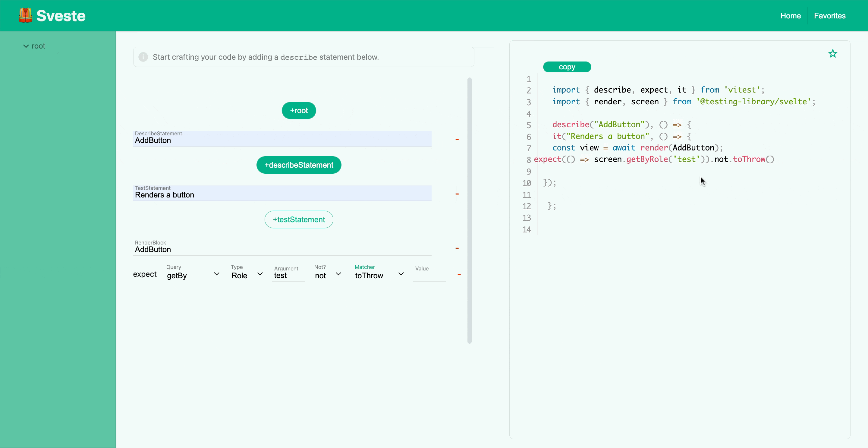Collapse the root tree chevron
The image size is (868, 448).
(x=26, y=46)
